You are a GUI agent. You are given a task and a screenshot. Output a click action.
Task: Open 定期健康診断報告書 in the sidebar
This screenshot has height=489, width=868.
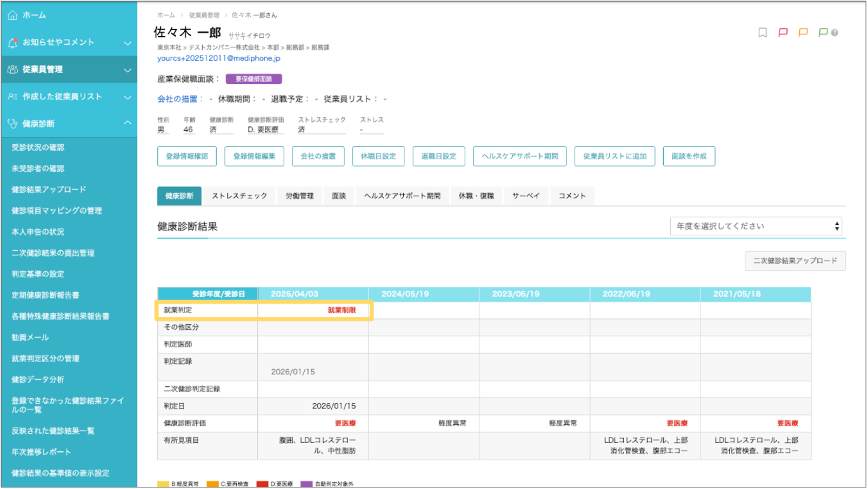[x=45, y=295]
